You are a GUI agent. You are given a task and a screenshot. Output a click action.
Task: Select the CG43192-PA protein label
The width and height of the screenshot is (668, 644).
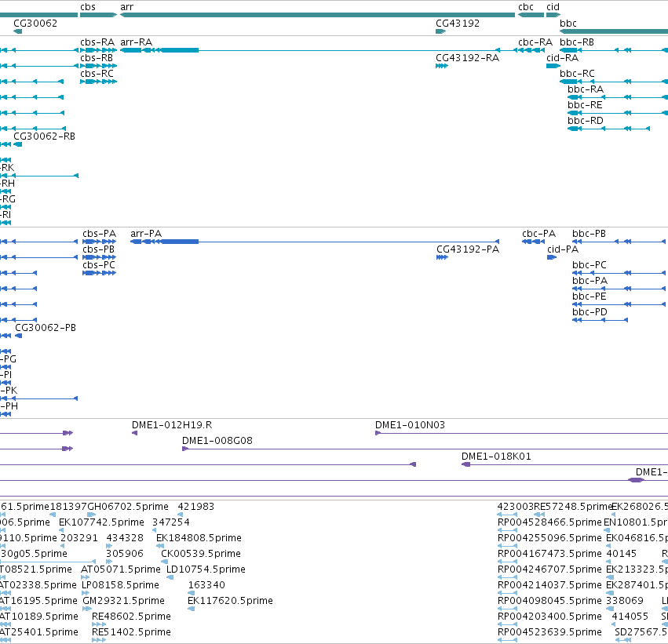468,249
